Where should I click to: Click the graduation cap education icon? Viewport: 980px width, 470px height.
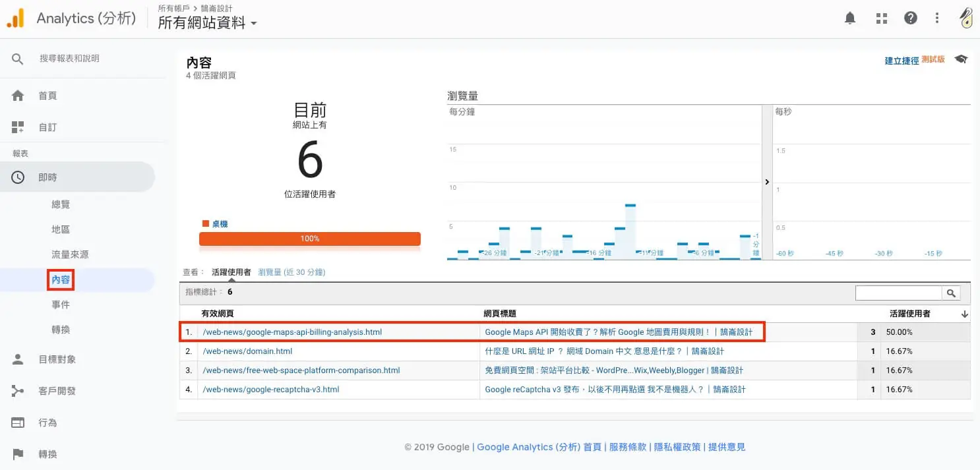pyautogui.click(x=962, y=59)
